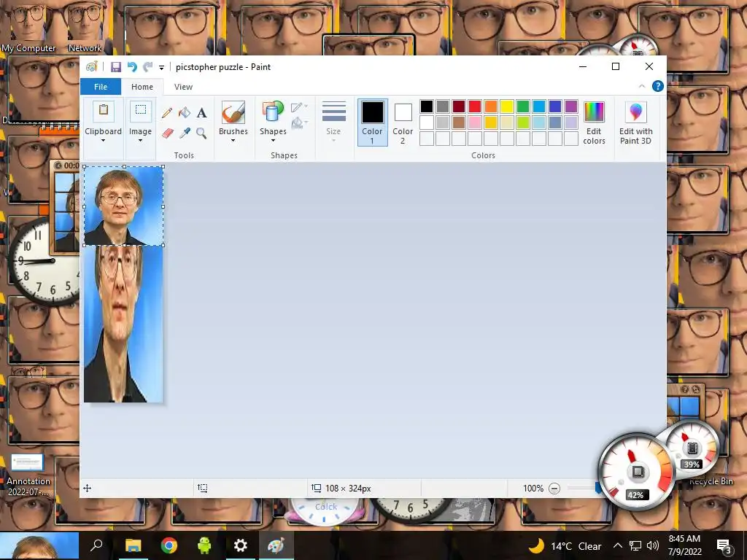This screenshot has width=747, height=560.
Task: Select Color 1 button
Action: click(x=373, y=122)
